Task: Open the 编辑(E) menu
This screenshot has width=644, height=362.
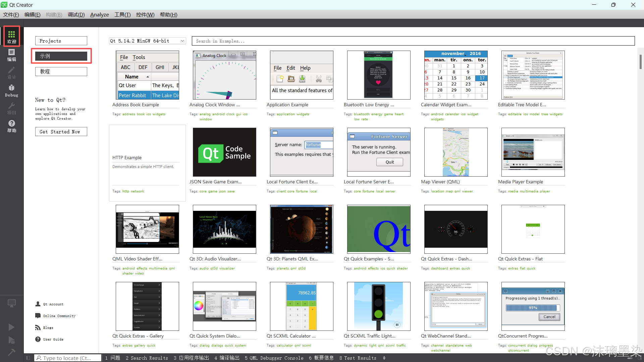Action: [x=33, y=15]
